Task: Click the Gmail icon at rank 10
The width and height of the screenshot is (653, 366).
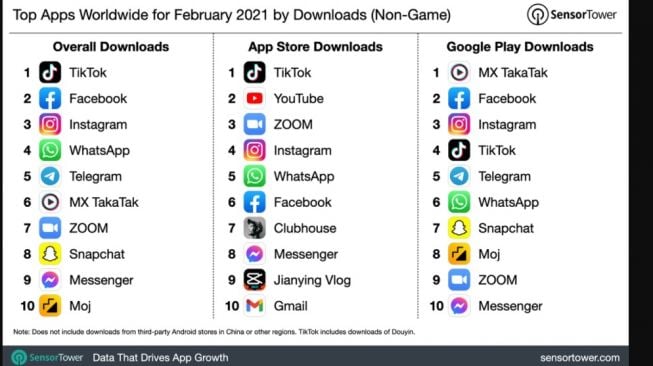Action: coord(254,306)
